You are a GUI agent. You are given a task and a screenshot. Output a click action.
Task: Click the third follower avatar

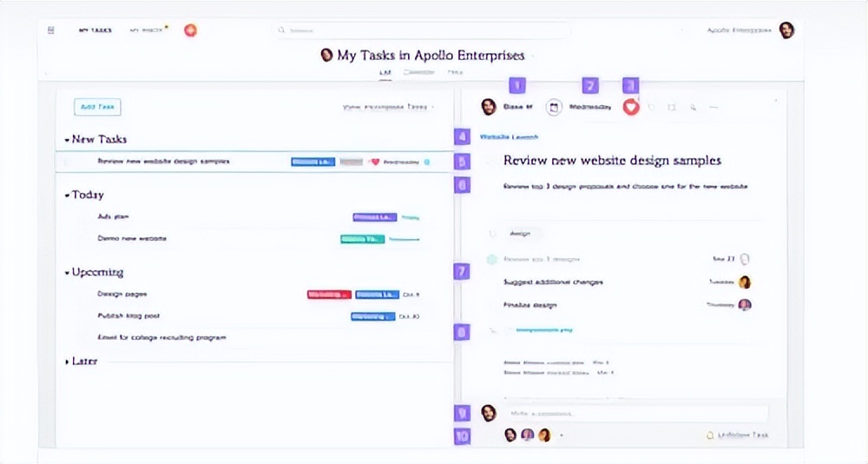pyautogui.click(x=545, y=435)
